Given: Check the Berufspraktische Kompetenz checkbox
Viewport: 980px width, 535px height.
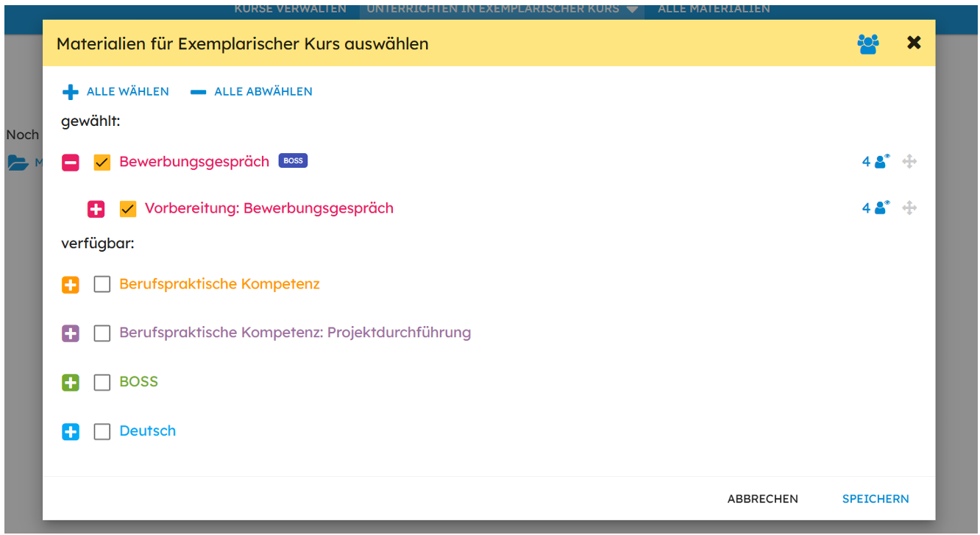Looking at the screenshot, I should pos(102,285).
